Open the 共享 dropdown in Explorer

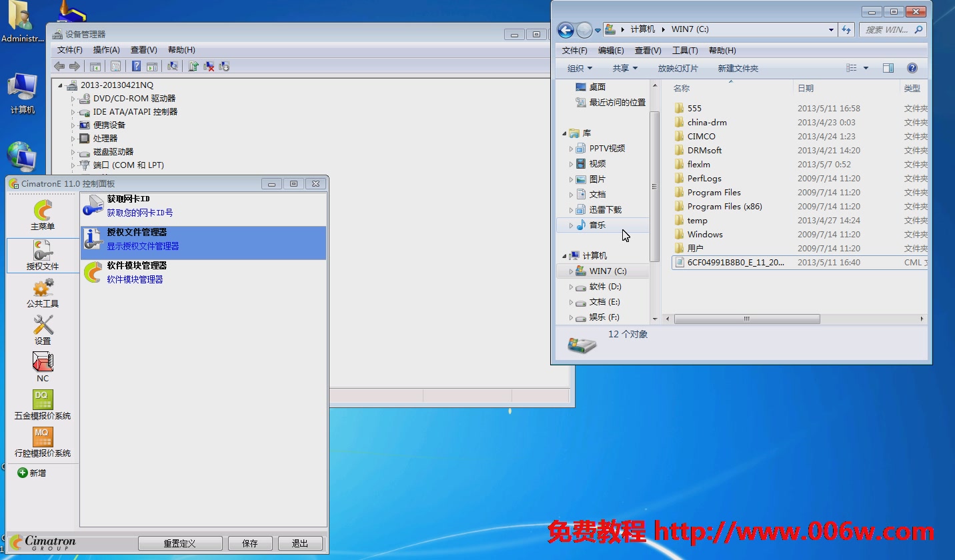[x=625, y=68]
